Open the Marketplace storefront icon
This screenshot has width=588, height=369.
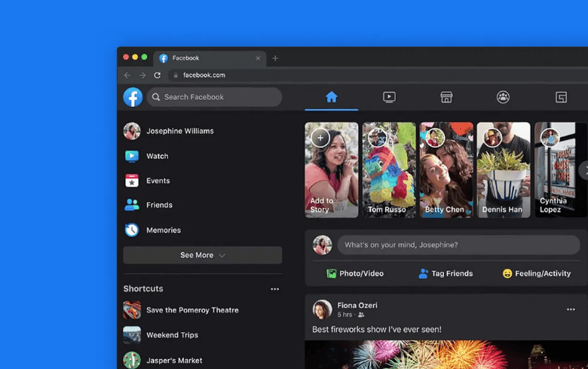click(446, 97)
